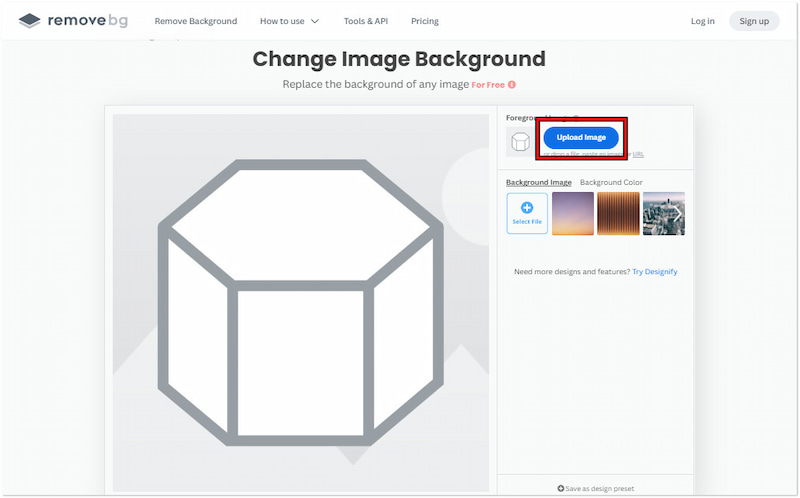
Task: Click the Log in link
Action: 702,21
